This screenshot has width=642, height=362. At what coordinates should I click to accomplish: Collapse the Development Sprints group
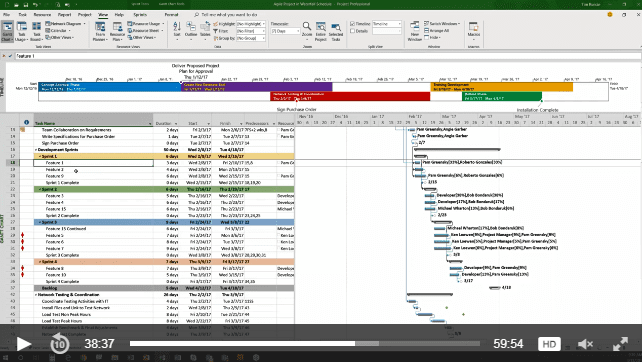pos(36,150)
